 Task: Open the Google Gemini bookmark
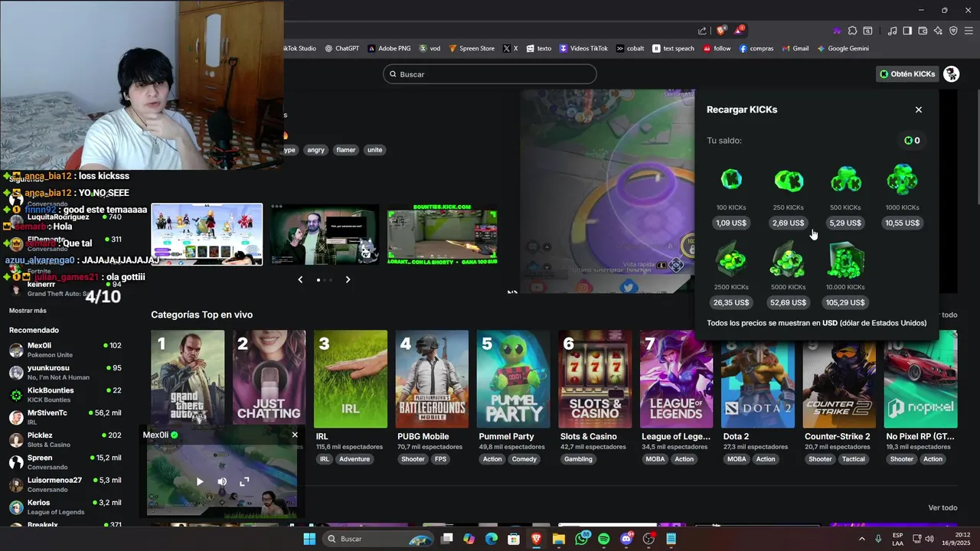[x=843, y=48]
